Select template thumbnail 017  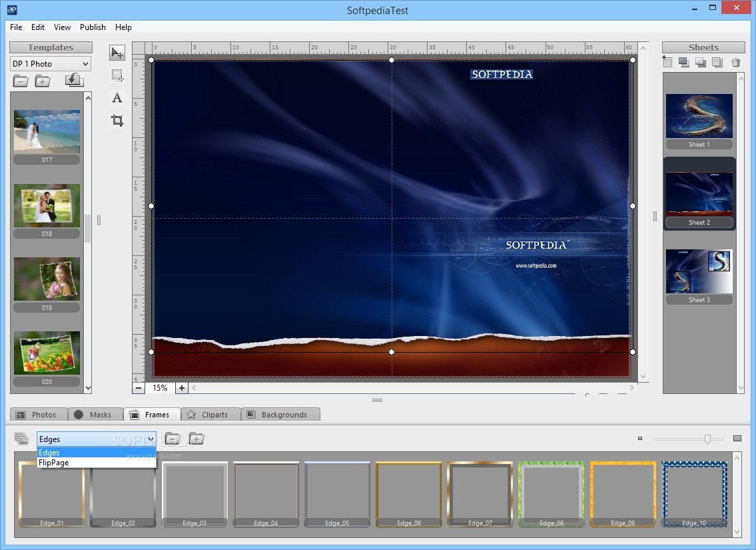click(x=47, y=132)
